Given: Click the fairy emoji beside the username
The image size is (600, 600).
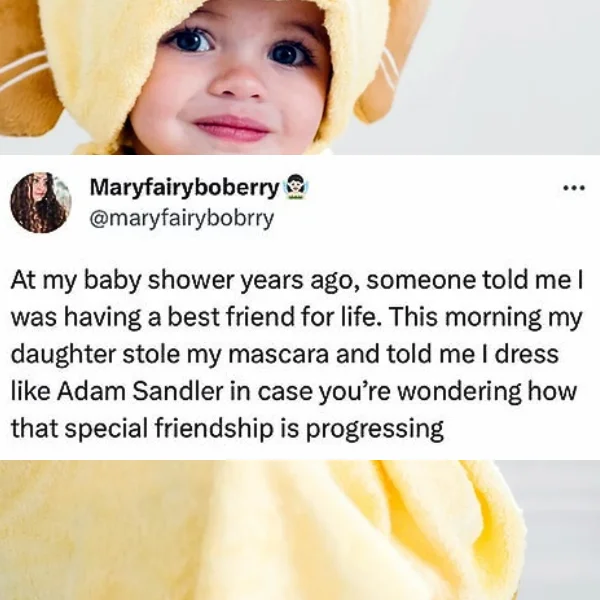Looking at the screenshot, I should [294, 186].
